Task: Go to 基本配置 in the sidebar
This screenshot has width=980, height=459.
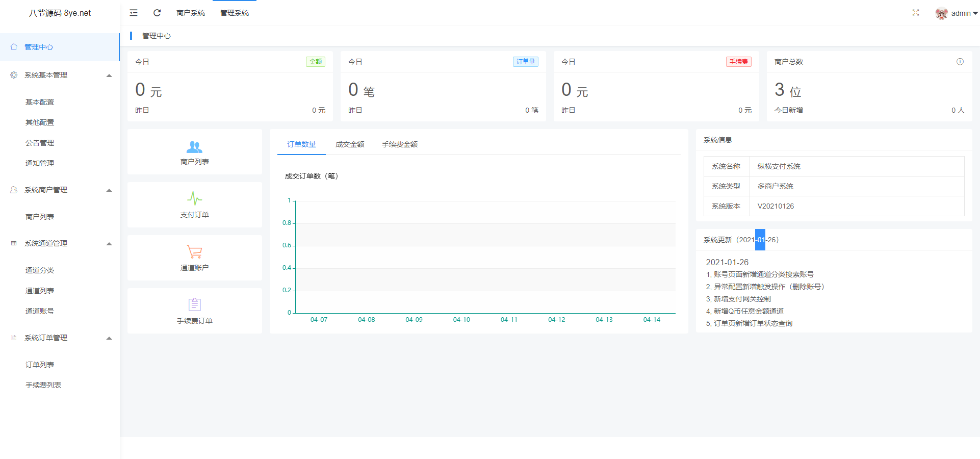Action: (x=40, y=102)
